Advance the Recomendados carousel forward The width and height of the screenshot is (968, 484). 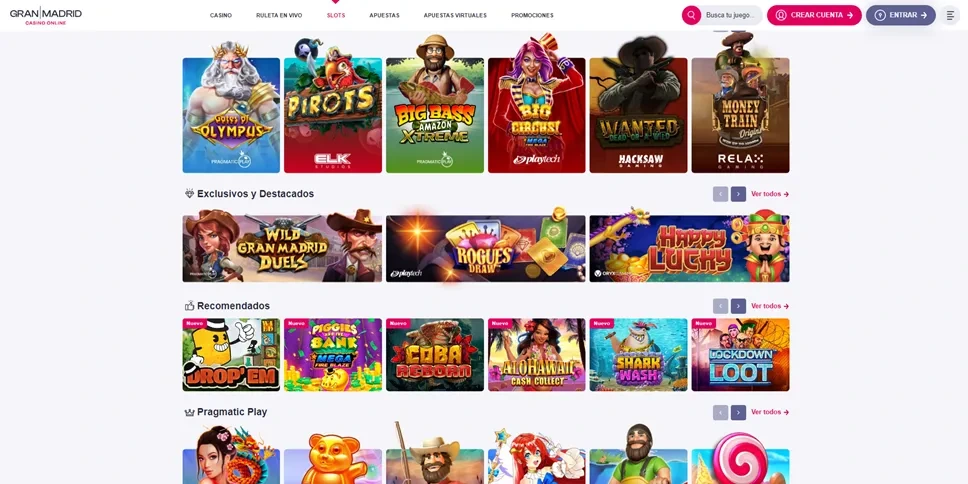pyautogui.click(x=738, y=306)
